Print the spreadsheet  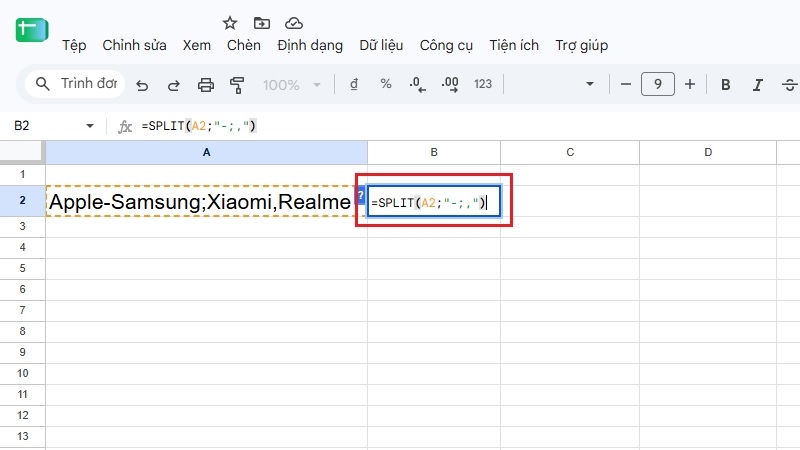point(206,85)
